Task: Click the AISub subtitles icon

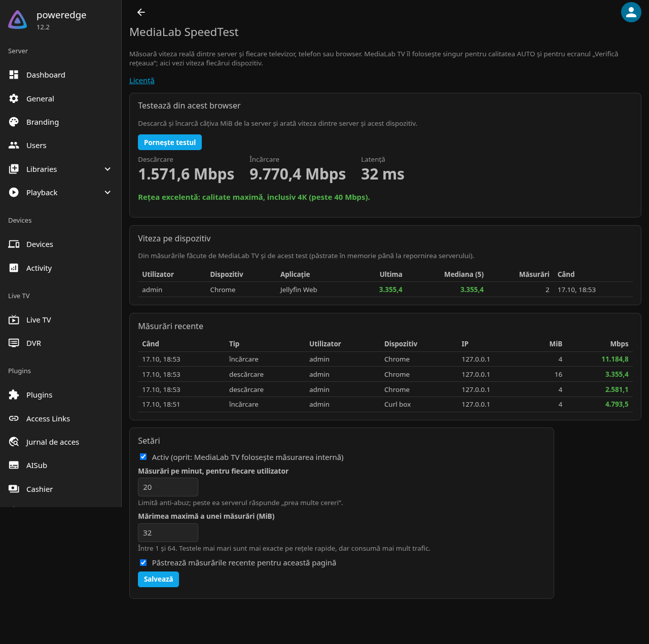Action: [x=14, y=466]
